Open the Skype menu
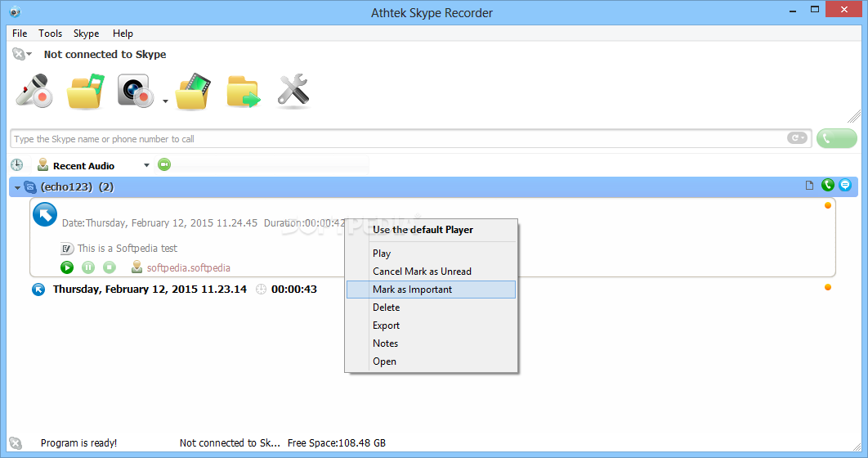 click(87, 34)
